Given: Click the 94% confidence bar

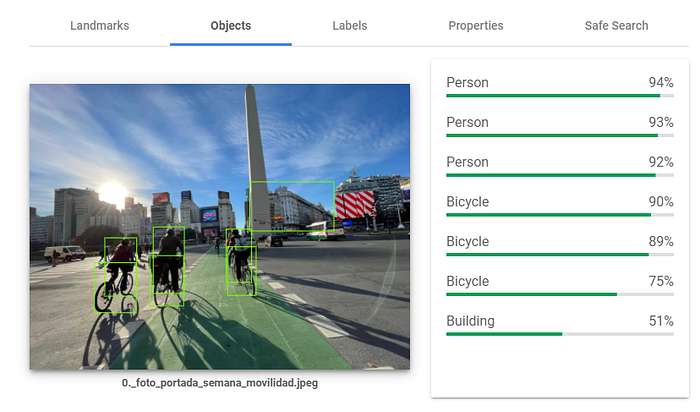Looking at the screenshot, I should [560, 96].
